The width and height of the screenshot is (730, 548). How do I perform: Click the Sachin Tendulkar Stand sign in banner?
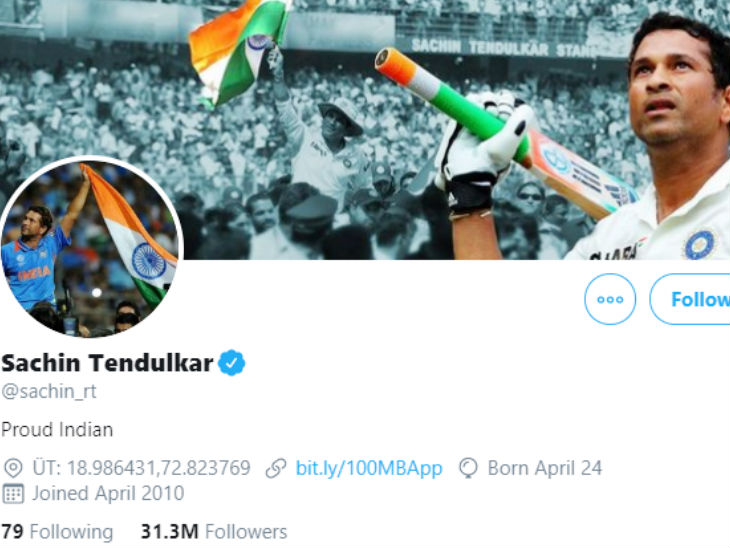(504, 47)
